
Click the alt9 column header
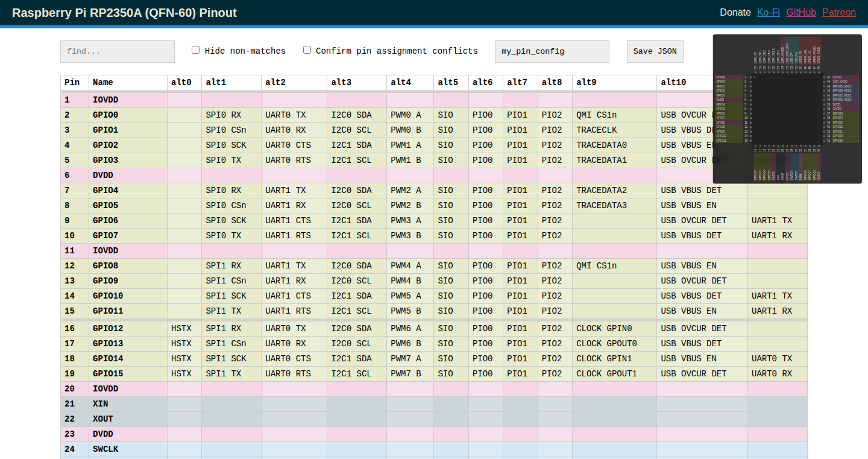coord(615,83)
